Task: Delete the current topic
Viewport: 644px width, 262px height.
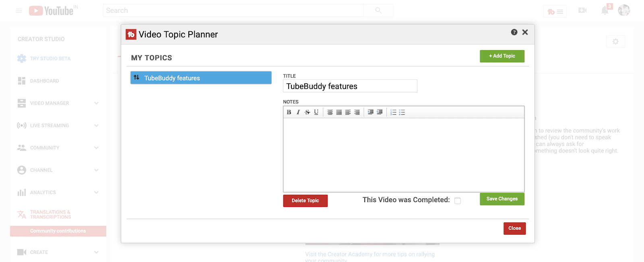Action: coord(305,201)
